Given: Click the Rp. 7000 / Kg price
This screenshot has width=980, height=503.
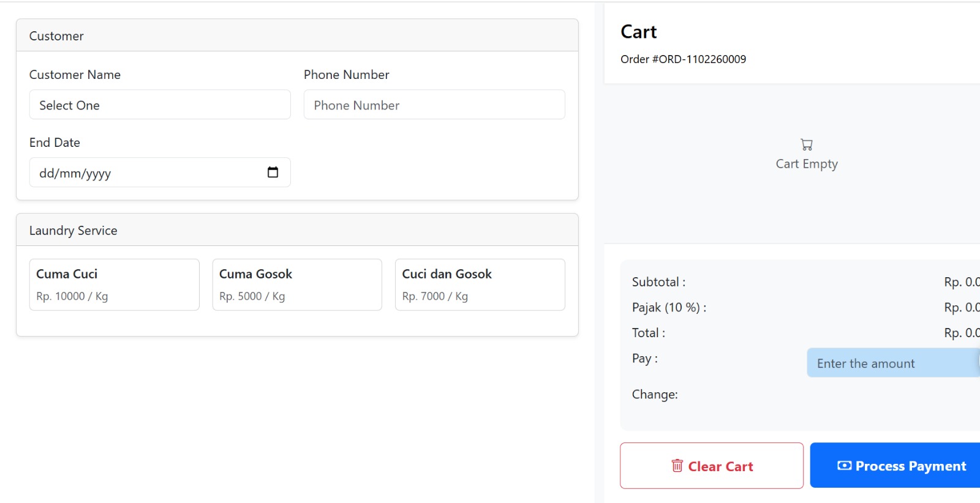Looking at the screenshot, I should 435,296.
